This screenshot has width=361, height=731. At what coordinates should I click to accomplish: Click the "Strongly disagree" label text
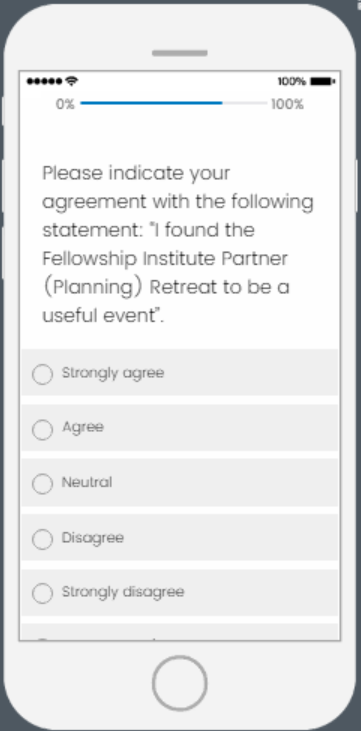tap(123, 592)
